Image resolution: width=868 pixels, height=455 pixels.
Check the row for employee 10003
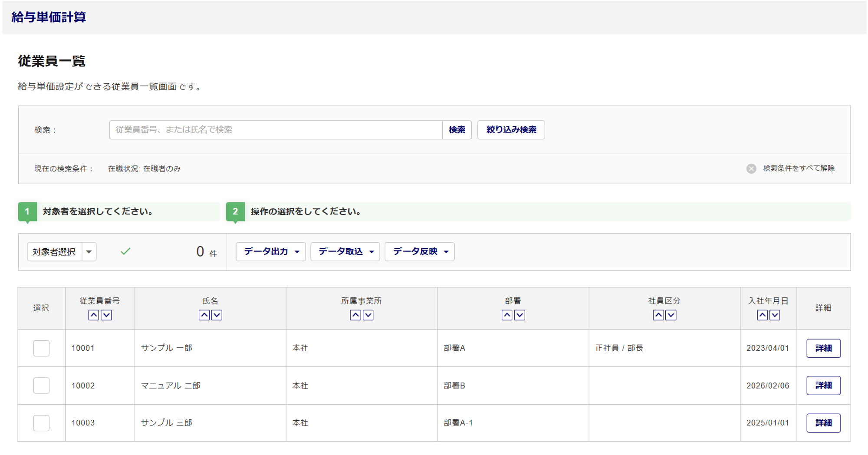tap(41, 423)
